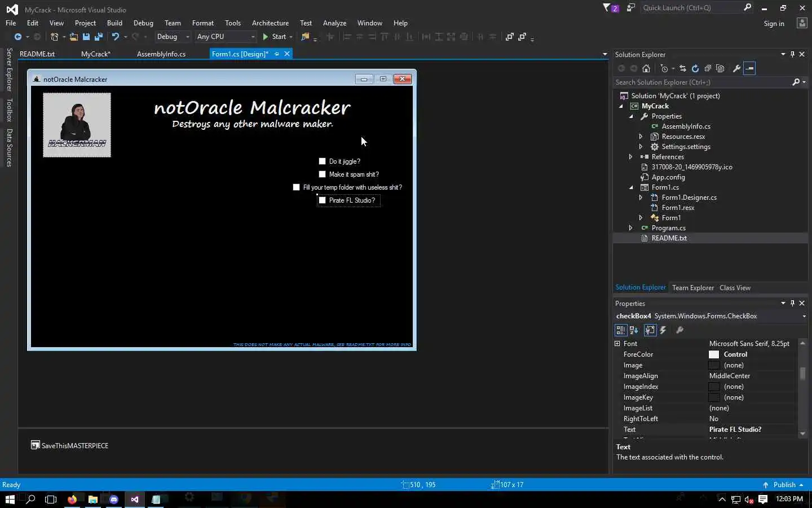Open the Toolbox side panel
812x508 pixels.
9,110
